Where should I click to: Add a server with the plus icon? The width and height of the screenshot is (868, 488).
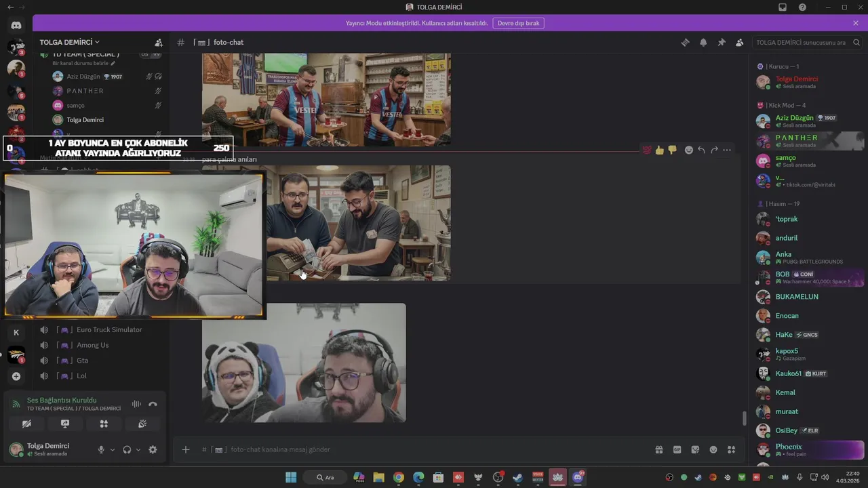point(16,376)
